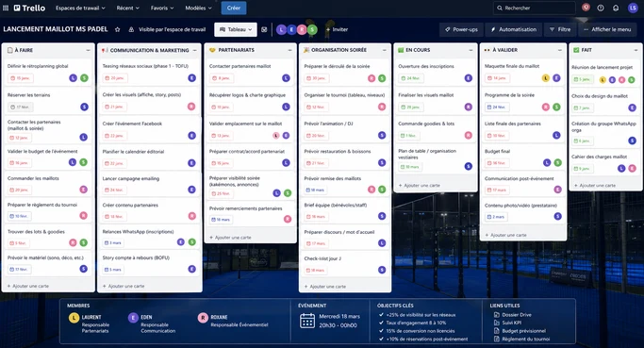The image size is (644, 348).
Task: Open the LS account avatar
Action: [633, 8]
